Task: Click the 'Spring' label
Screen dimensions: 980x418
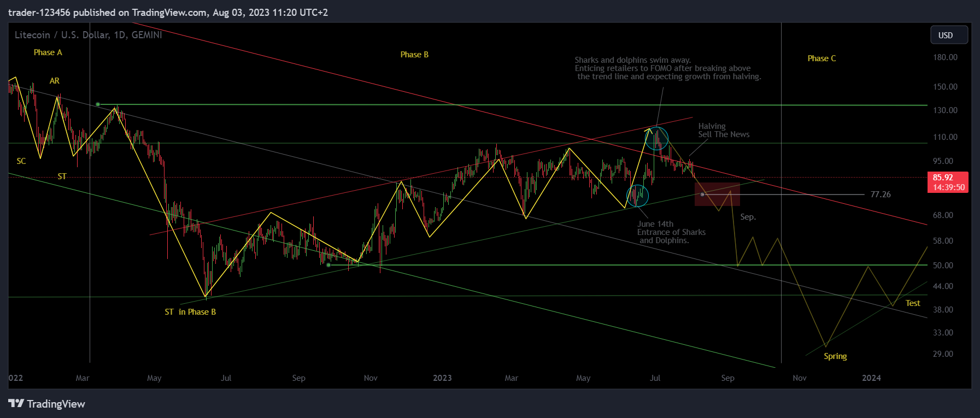Action: (x=835, y=356)
